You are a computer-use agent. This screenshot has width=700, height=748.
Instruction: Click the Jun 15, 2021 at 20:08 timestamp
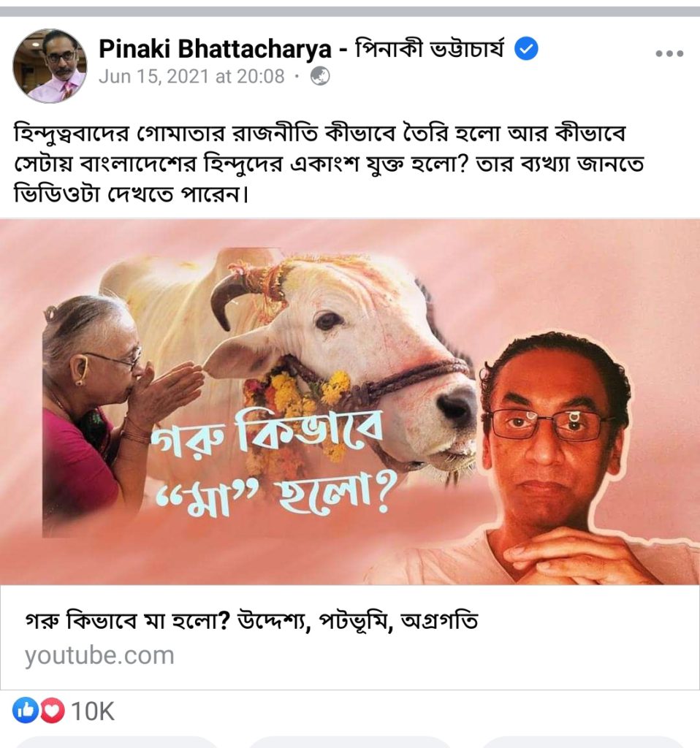[x=191, y=76]
